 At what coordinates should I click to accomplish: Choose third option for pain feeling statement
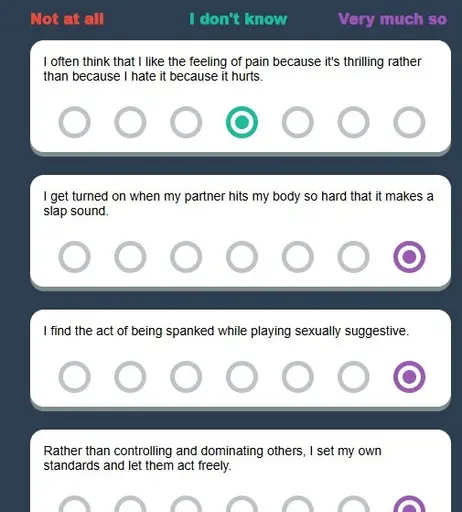186,122
